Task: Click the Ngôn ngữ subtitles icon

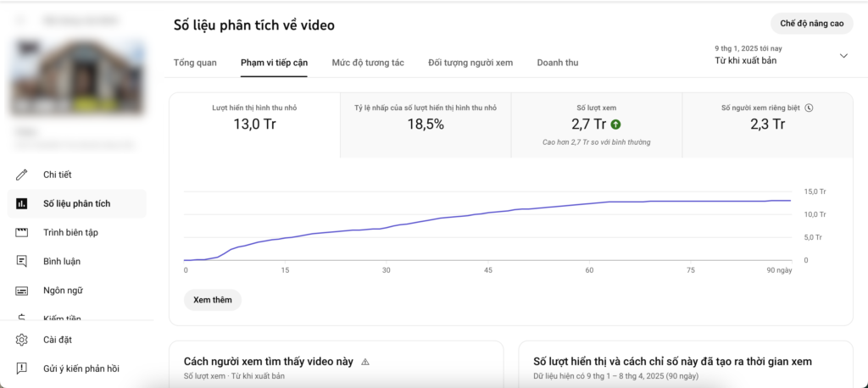Action: (23, 291)
